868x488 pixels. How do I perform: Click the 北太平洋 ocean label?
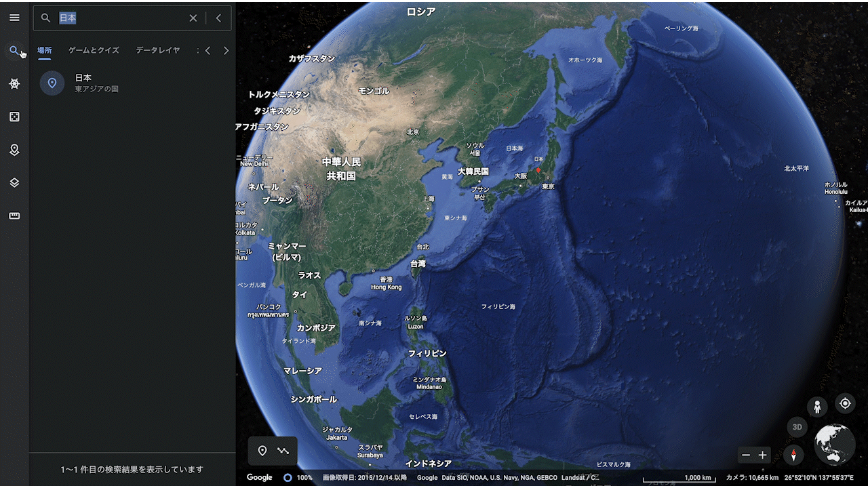tap(797, 168)
